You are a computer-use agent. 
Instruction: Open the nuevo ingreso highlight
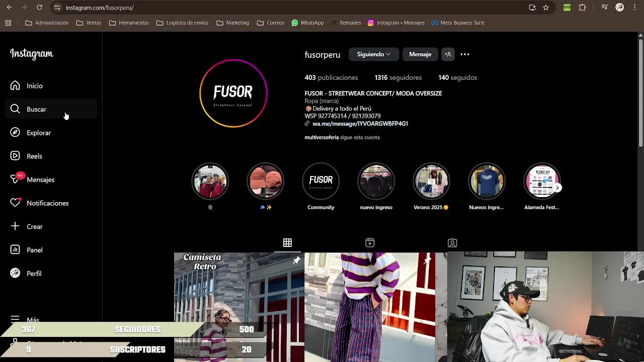click(376, 187)
